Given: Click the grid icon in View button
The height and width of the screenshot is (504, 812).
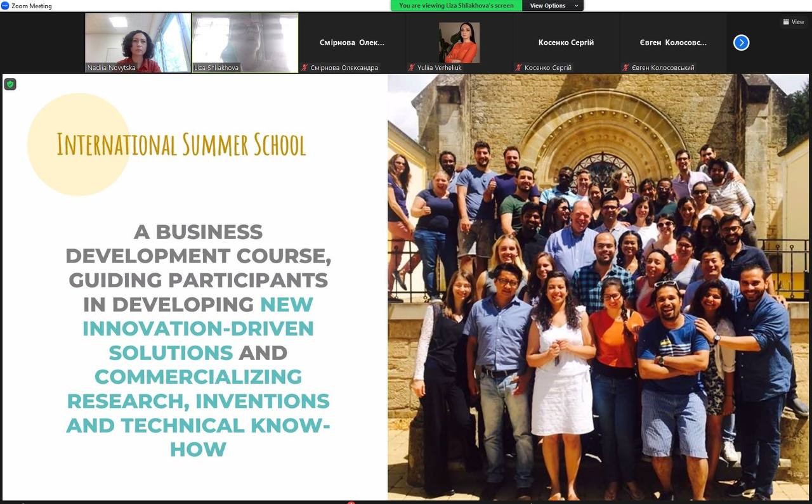Looking at the screenshot, I should coord(786,22).
